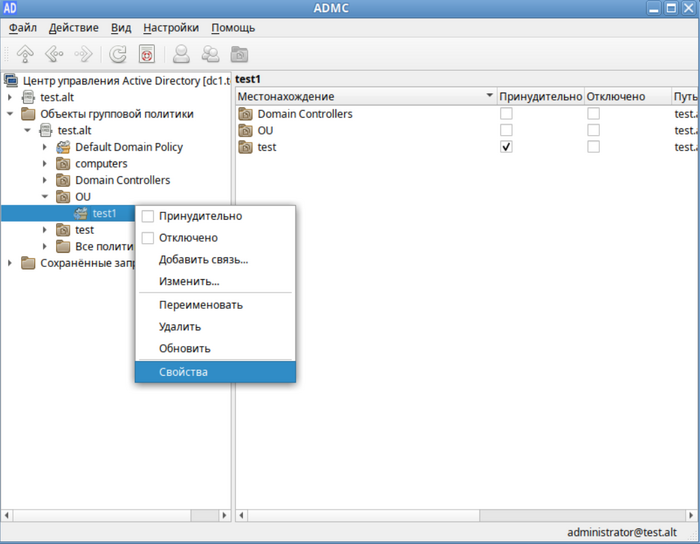Click left arrow of tree pane scrollbar
The width and height of the screenshot is (700, 544).
(x=7, y=515)
